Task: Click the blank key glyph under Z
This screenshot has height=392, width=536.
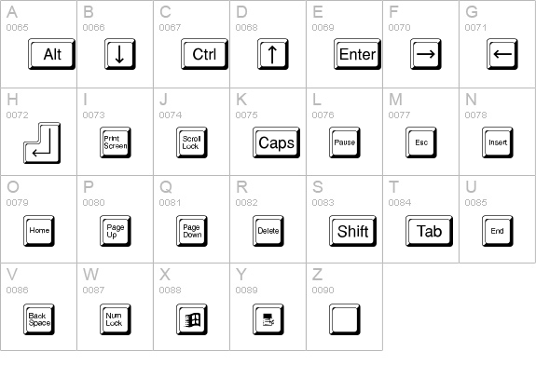Action: 345,319
